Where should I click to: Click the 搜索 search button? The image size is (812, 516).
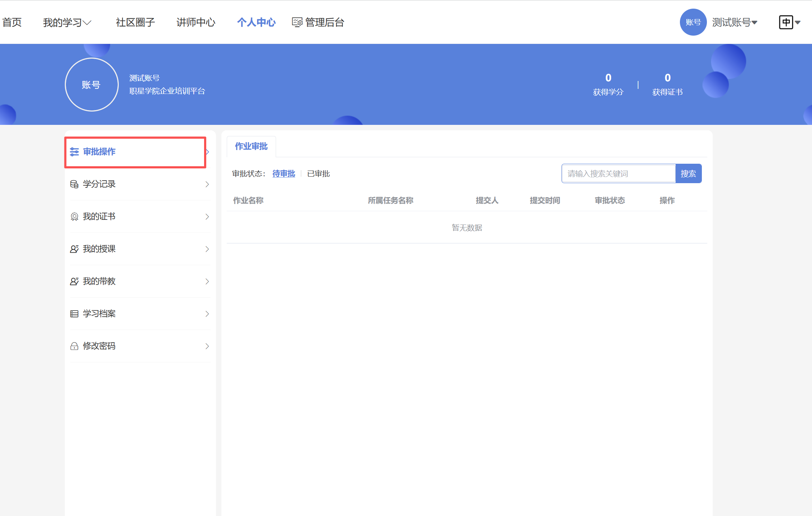tap(689, 173)
